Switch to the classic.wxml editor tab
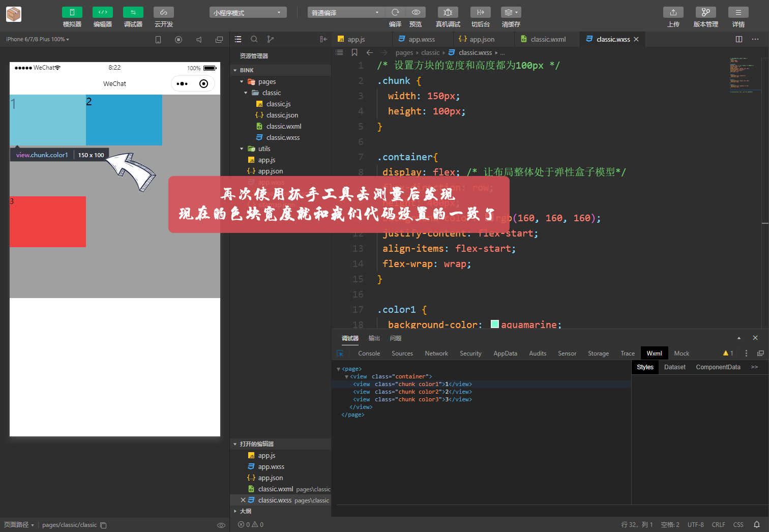The width and height of the screenshot is (769, 532). coord(547,39)
